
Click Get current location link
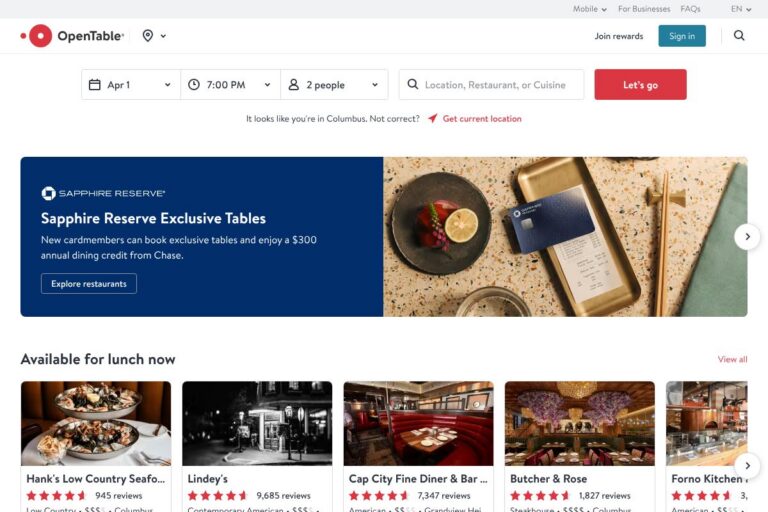pyautogui.click(x=482, y=118)
